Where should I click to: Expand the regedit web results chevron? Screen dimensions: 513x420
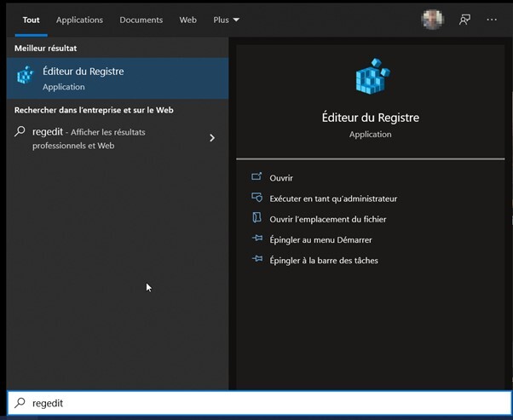212,138
